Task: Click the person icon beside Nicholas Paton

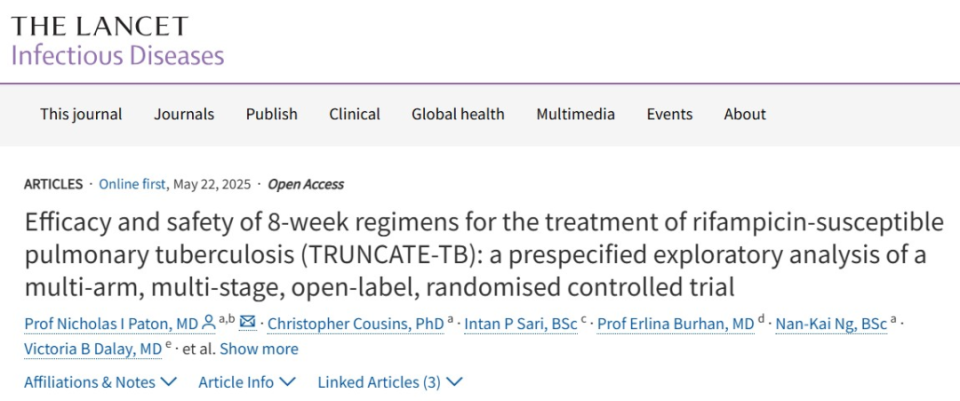Action: pos(208,322)
